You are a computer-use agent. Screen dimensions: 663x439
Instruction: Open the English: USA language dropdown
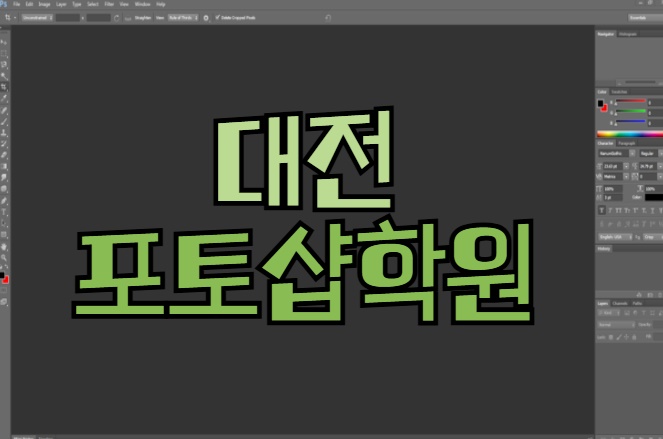(x=616, y=237)
